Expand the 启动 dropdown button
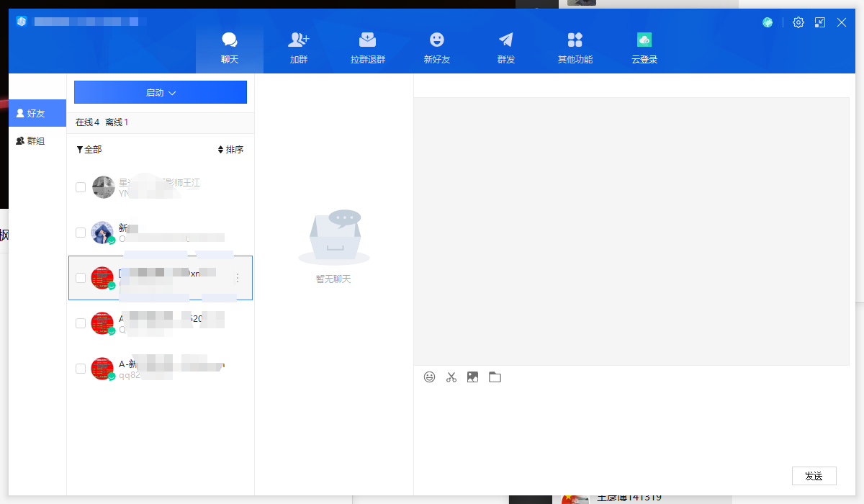This screenshot has height=504, width=864. pos(161,92)
